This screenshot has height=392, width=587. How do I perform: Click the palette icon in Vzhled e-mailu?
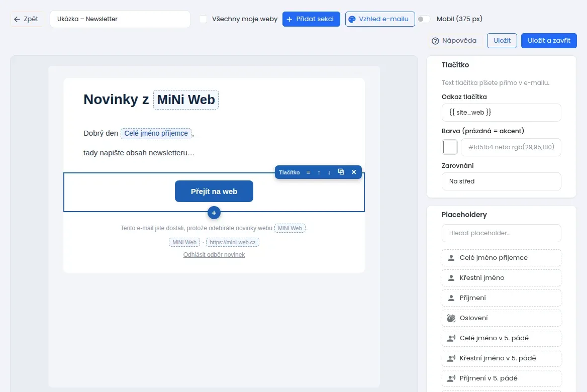(x=352, y=19)
